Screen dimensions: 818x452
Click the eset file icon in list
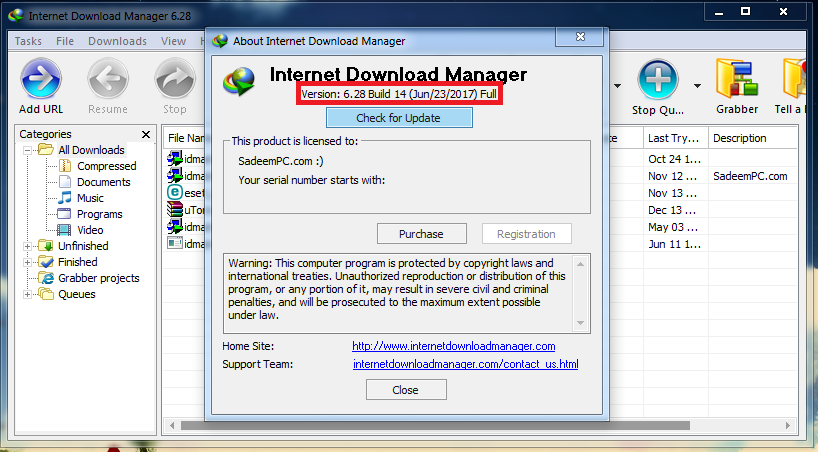175,193
